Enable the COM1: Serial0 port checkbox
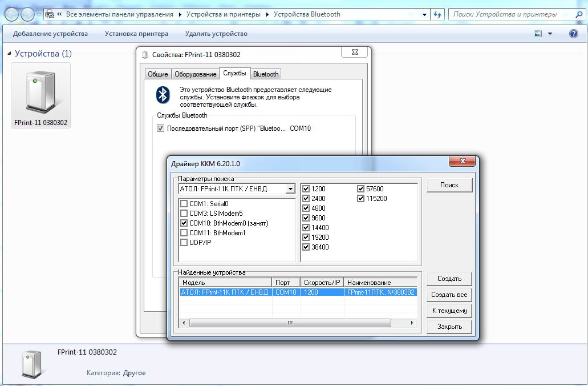 point(184,204)
